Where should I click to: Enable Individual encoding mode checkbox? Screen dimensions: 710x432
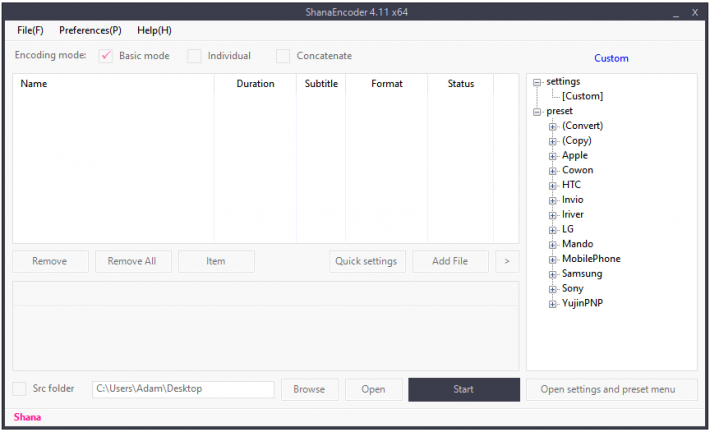click(194, 56)
